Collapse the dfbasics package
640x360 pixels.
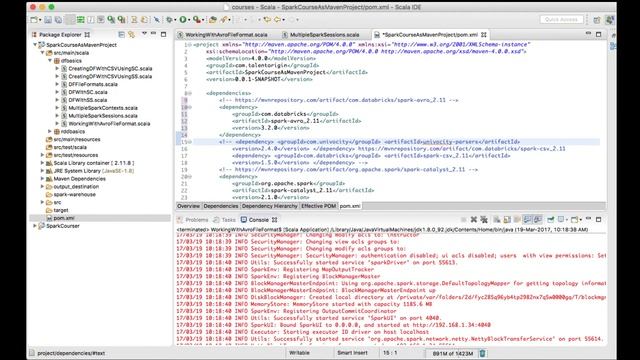coord(50,60)
